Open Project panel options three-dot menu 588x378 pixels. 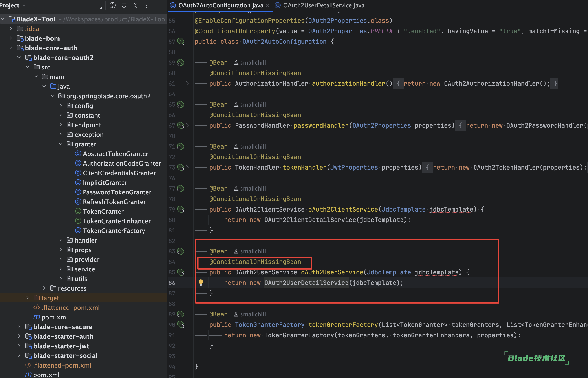(x=147, y=5)
